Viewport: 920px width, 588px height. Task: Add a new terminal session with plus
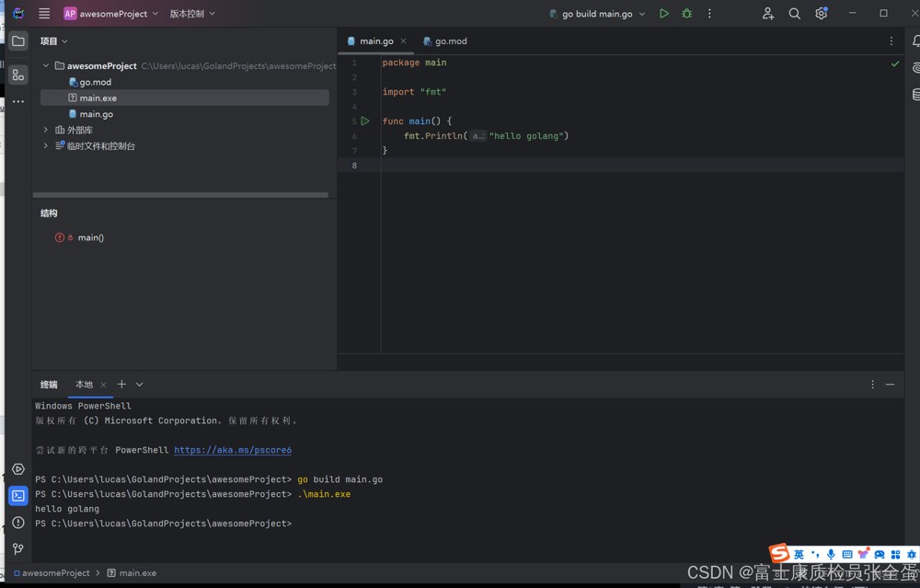pyautogui.click(x=121, y=384)
